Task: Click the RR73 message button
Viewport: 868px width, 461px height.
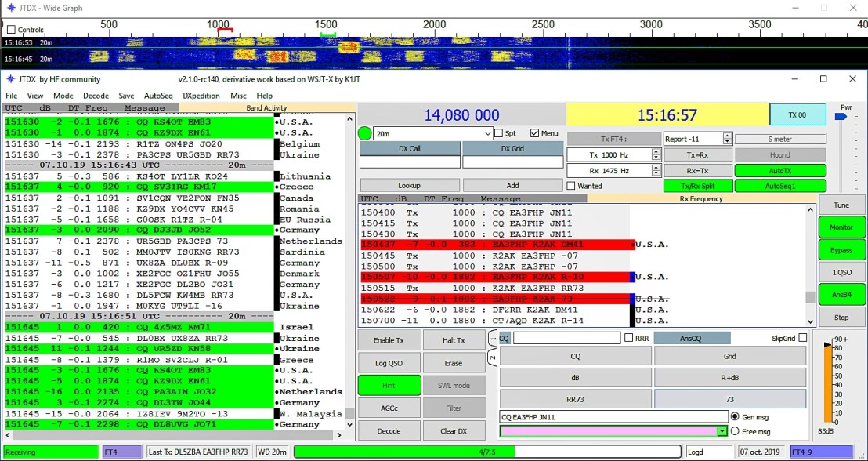Action: [x=575, y=399]
